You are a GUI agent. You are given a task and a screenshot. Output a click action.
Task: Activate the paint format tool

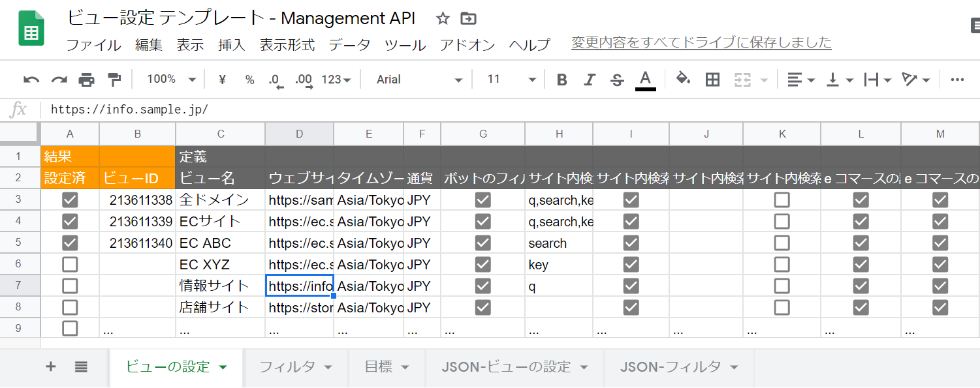tap(114, 80)
